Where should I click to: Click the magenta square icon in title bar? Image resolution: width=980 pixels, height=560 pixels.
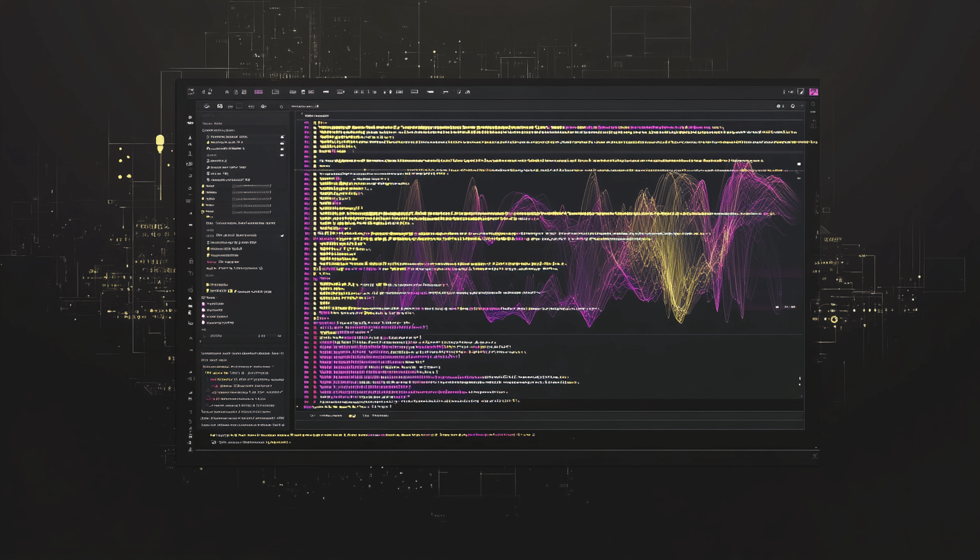tap(813, 92)
